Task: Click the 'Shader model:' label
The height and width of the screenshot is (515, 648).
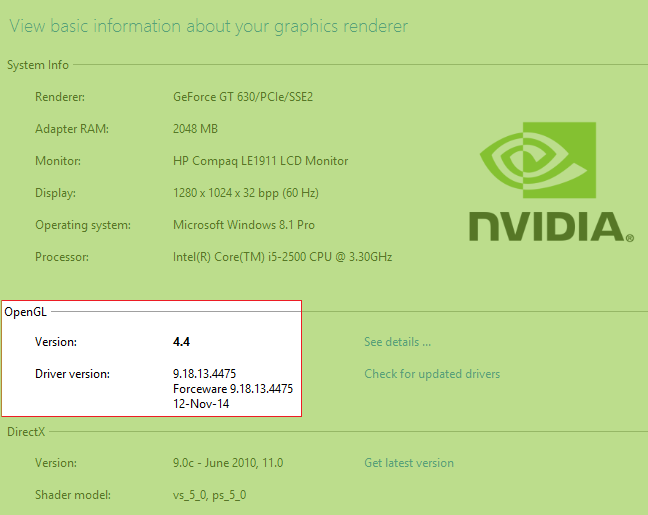Action: pos(73,495)
